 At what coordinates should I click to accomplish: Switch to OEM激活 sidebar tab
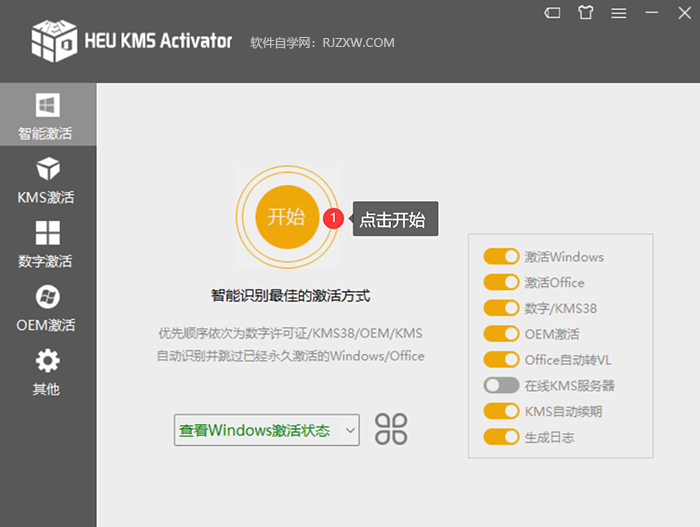[x=48, y=308]
